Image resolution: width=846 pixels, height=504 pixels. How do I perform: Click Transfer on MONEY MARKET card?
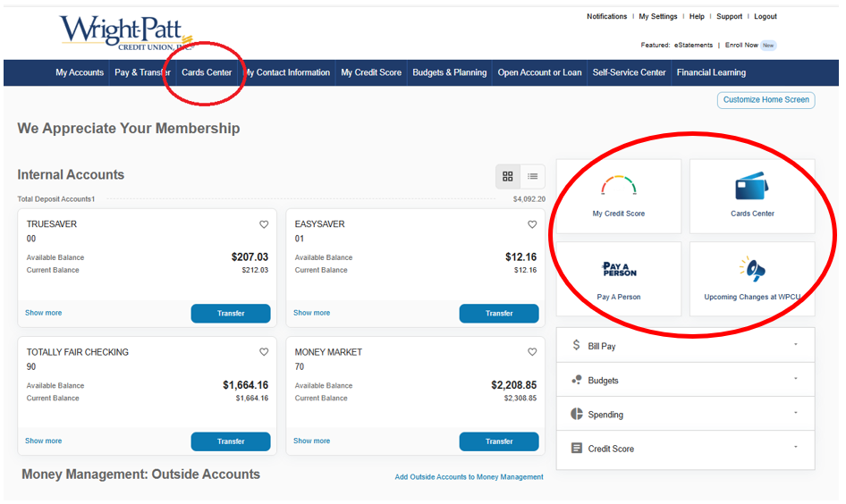[x=499, y=441]
